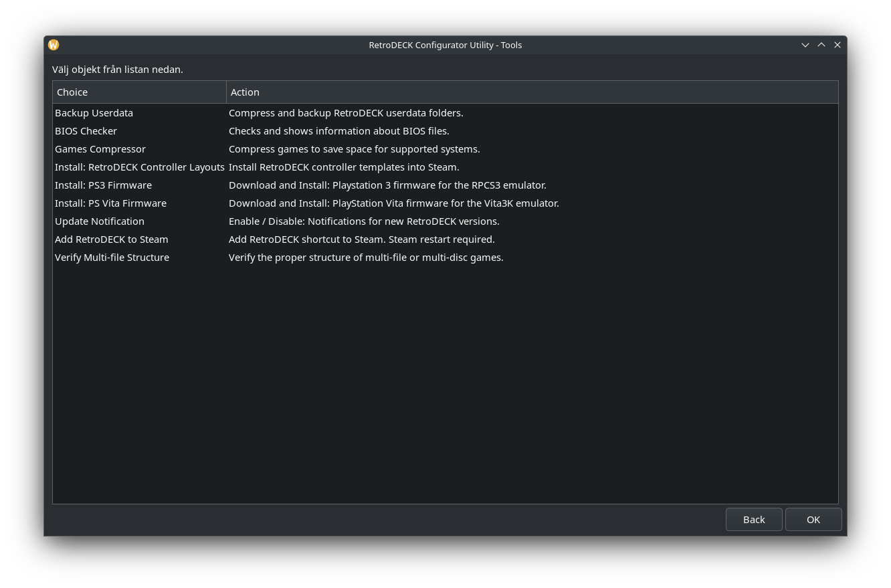Select the Backup Userdata option

94,113
